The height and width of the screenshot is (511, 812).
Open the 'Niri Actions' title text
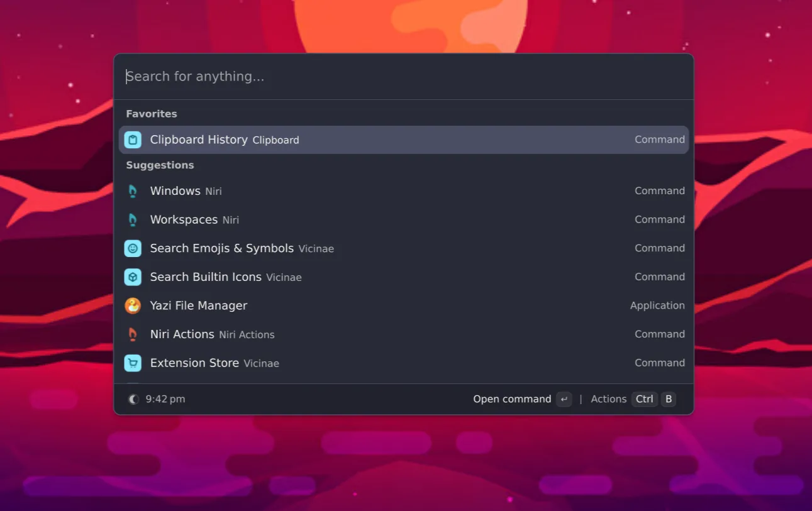(x=182, y=334)
